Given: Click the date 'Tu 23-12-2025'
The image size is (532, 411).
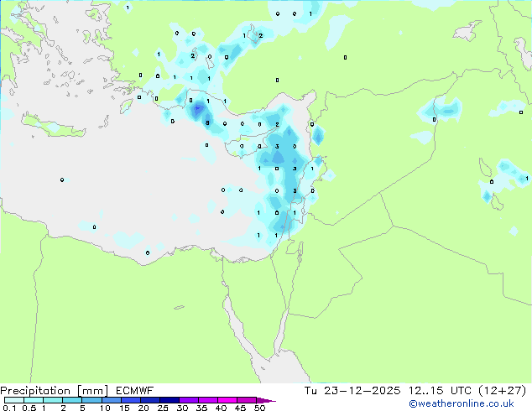Looking at the screenshot, I should point(352,391).
